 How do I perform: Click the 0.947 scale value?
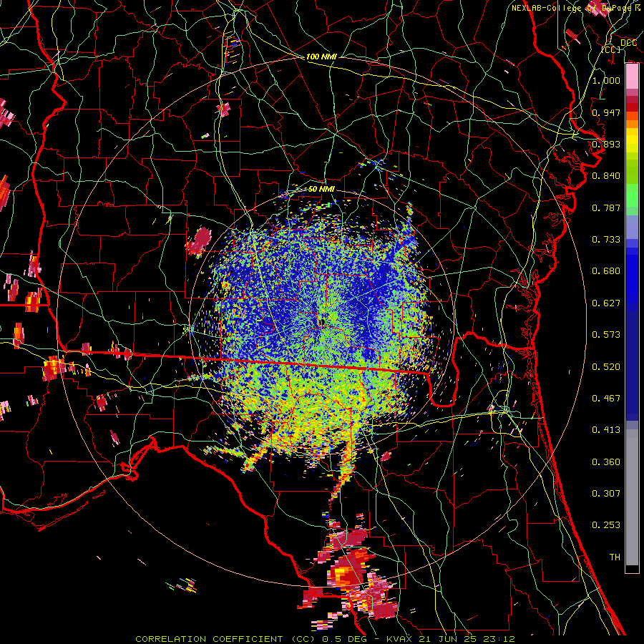606,112
